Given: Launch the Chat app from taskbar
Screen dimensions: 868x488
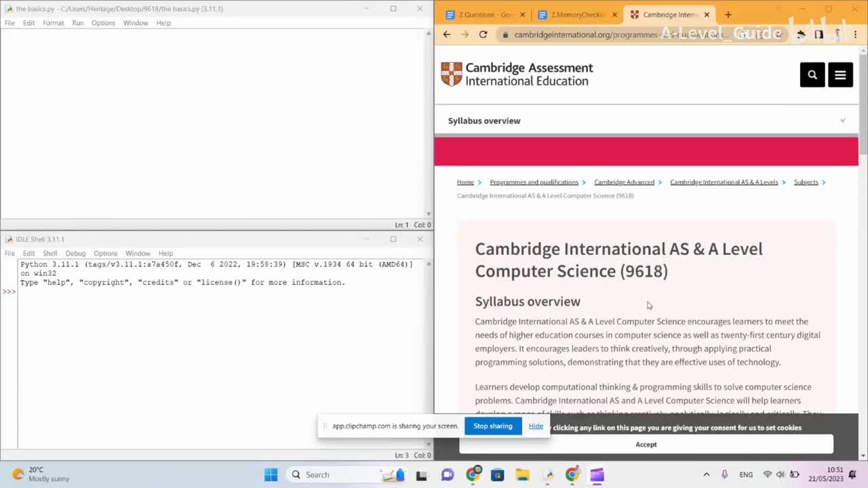Looking at the screenshot, I should (x=448, y=474).
